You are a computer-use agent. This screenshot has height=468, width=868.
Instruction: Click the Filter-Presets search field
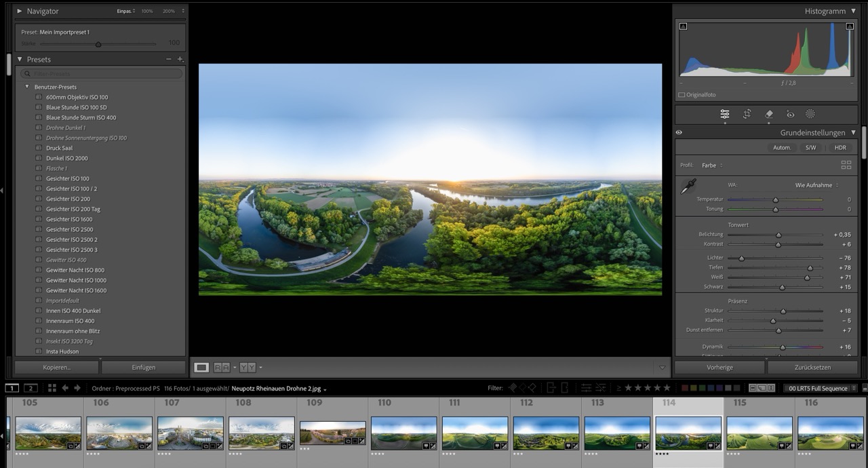click(102, 73)
